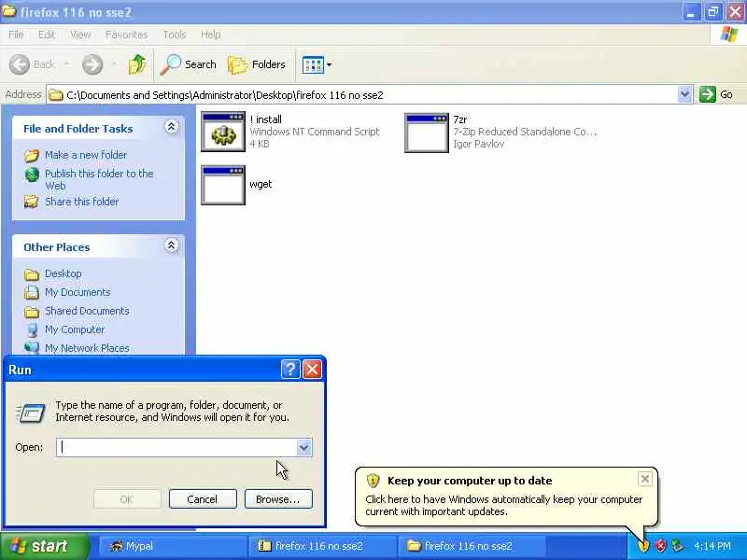
Task: Open My Computer from Other Places
Action: coord(75,329)
